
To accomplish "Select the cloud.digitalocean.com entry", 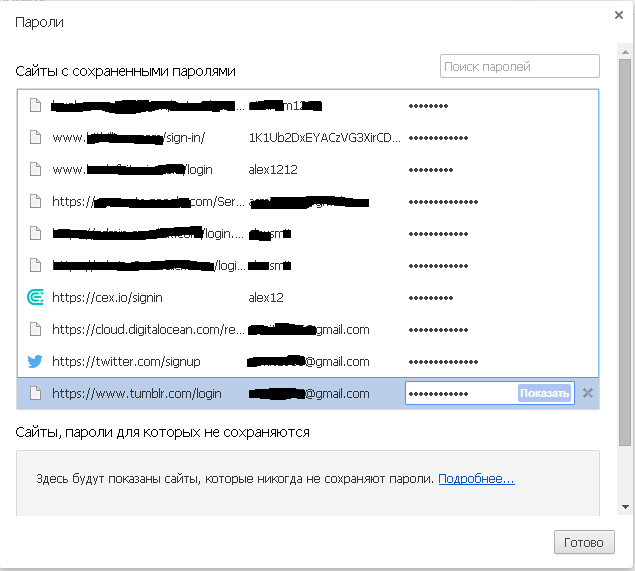I will [308, 330].
